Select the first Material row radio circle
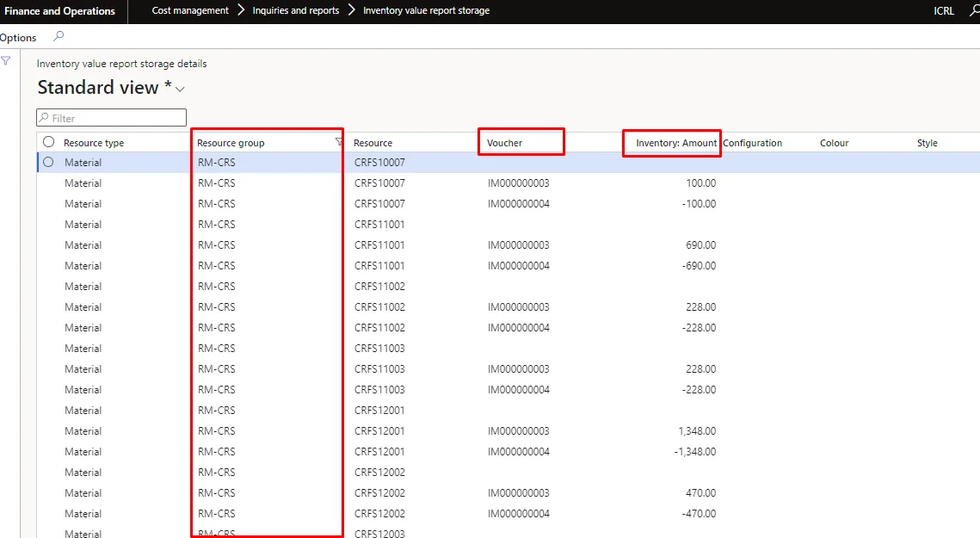This screenshot has height=538, width=980. click(x=48, y=162)
